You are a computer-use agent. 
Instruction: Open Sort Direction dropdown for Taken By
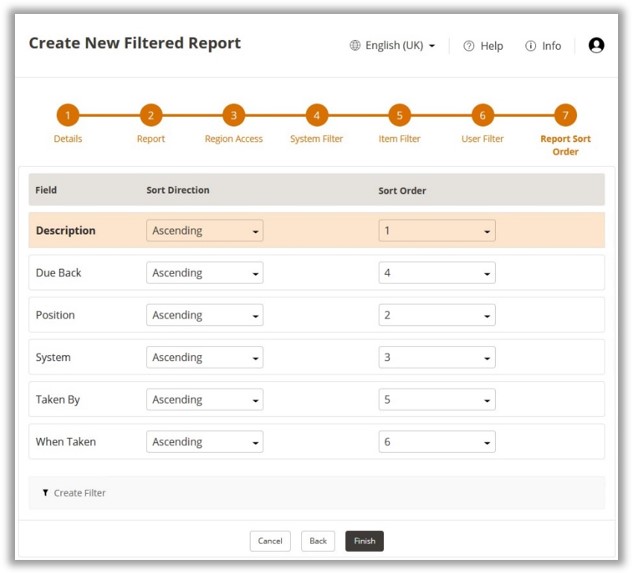click(x=205, y=400)
